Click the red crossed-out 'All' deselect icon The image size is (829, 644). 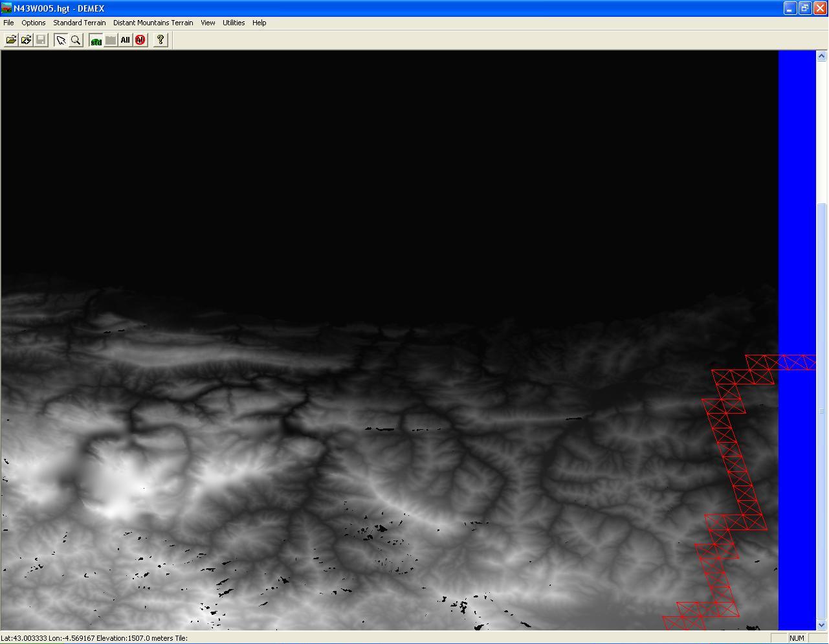click(x=140, y=40)
